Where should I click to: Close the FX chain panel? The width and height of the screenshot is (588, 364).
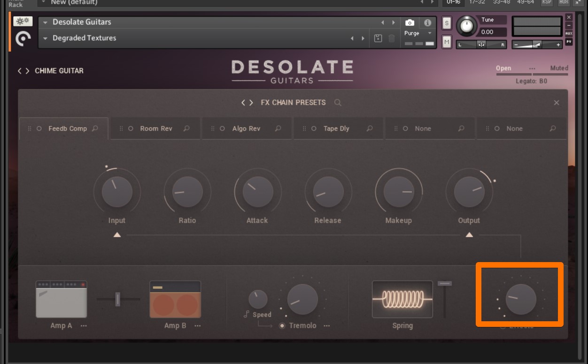(557, 102)
